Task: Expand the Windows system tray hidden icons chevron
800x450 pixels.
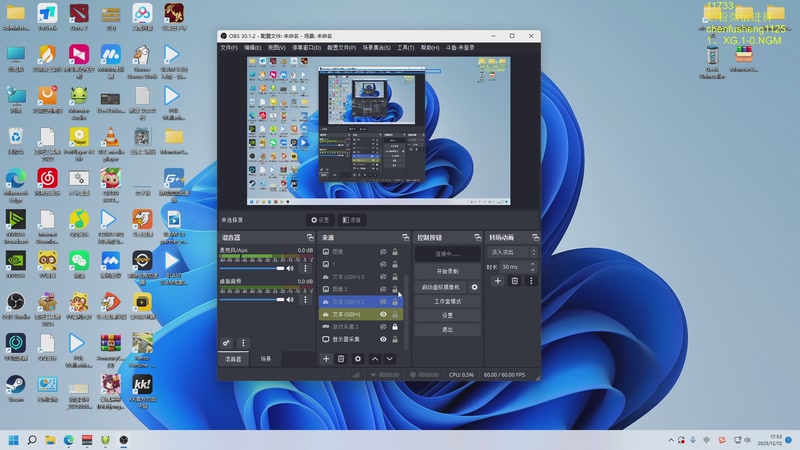Action: point(670,440)
